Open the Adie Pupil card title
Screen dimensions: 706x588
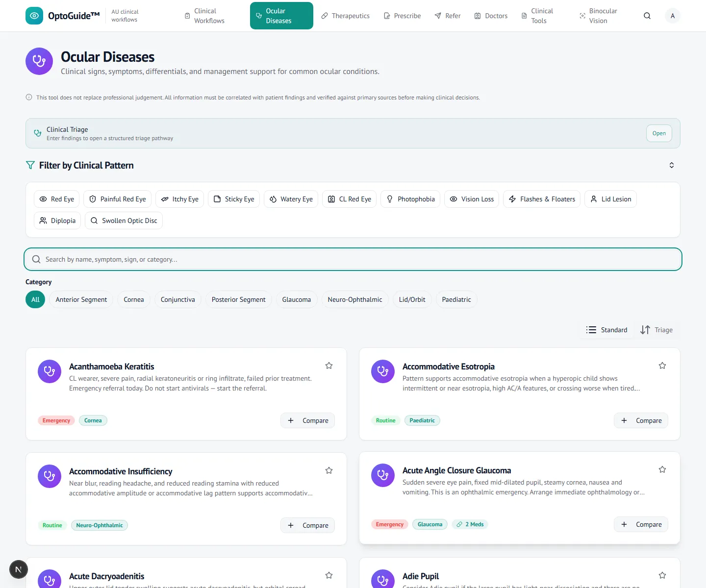point(421,576)
